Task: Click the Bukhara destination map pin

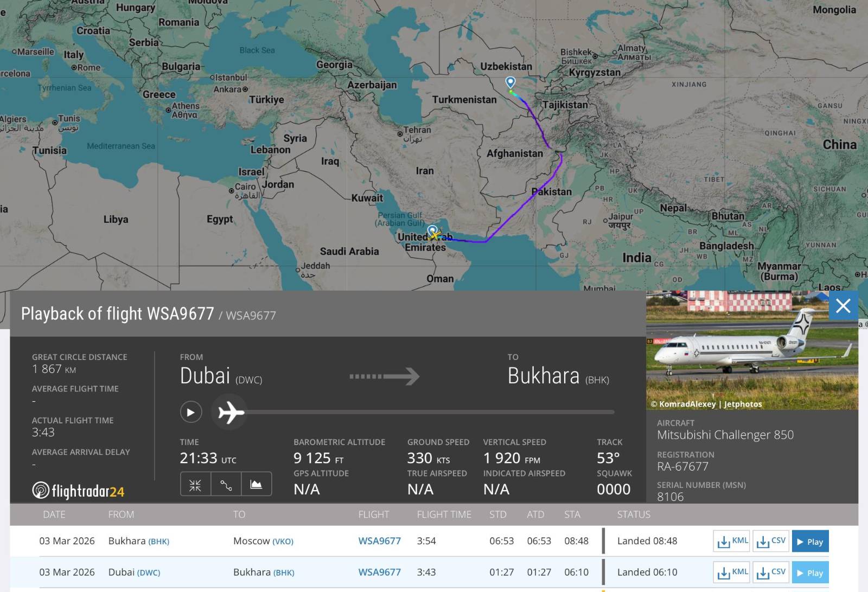Action: pos(510,82)
